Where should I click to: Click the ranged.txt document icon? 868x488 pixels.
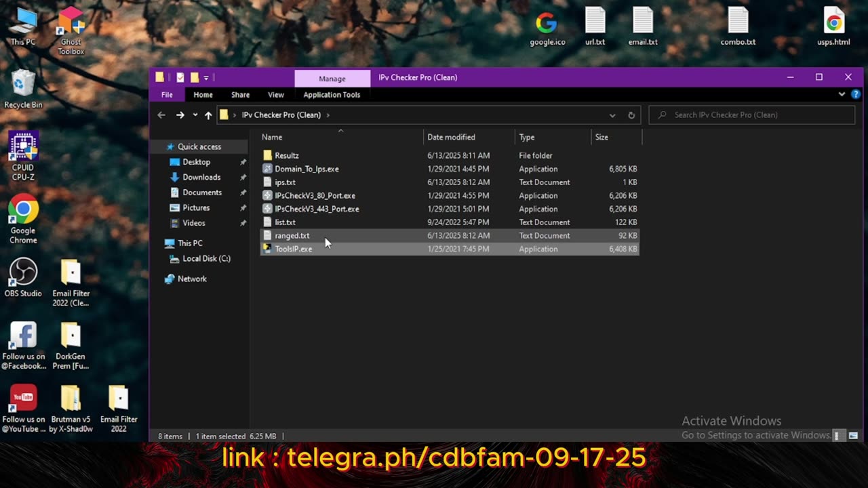(267, 235)
